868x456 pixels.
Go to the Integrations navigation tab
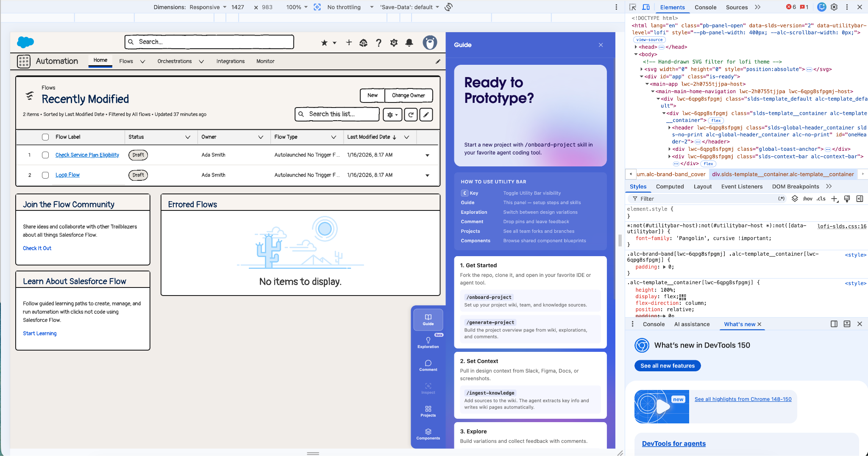pyautogui.click(x=231, y=61)
